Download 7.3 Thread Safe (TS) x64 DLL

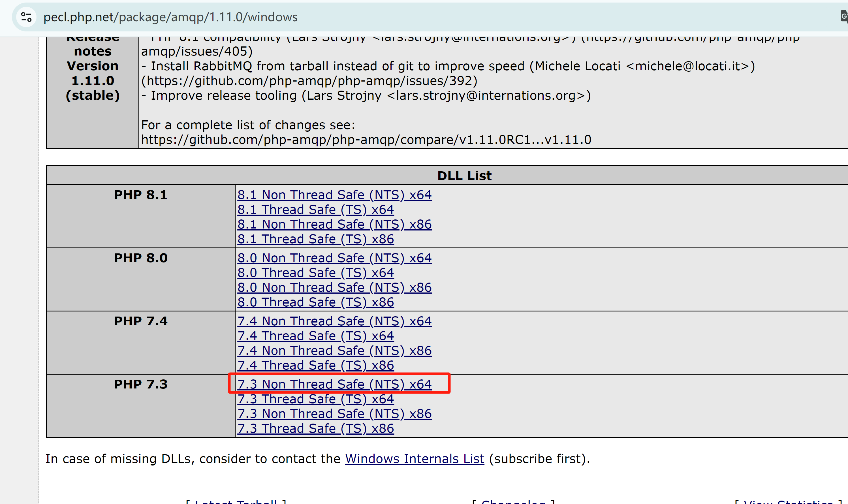[315, 399]
